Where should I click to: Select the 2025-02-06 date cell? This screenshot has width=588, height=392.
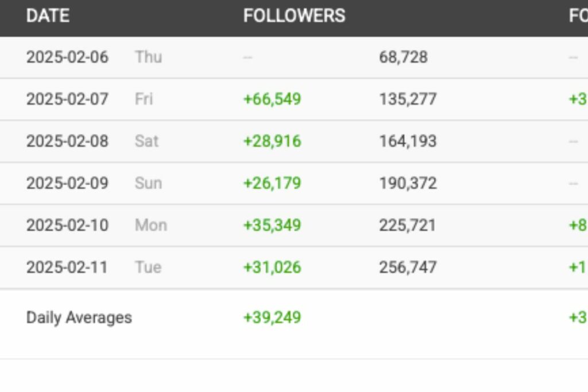tap(67, 57)
